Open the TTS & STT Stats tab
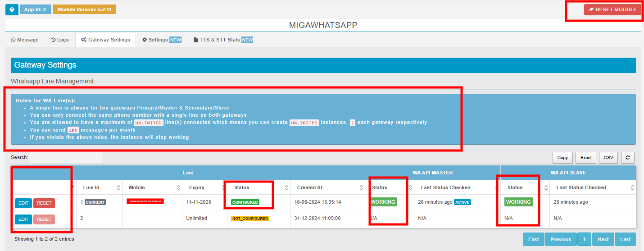Image resolution: width=644 pixels, height=251 pixels. 223,40
